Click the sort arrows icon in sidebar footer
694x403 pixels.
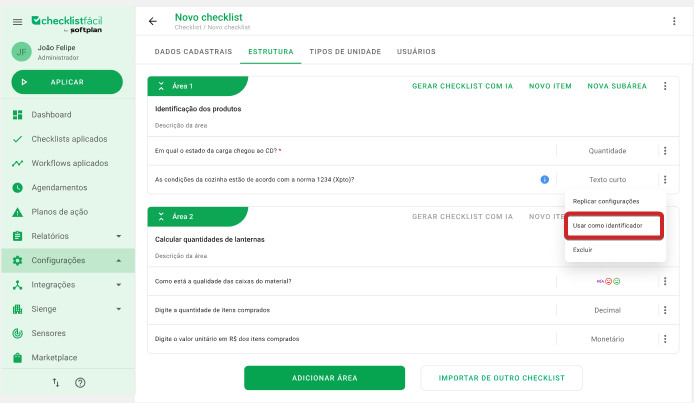tap(56, 383)
